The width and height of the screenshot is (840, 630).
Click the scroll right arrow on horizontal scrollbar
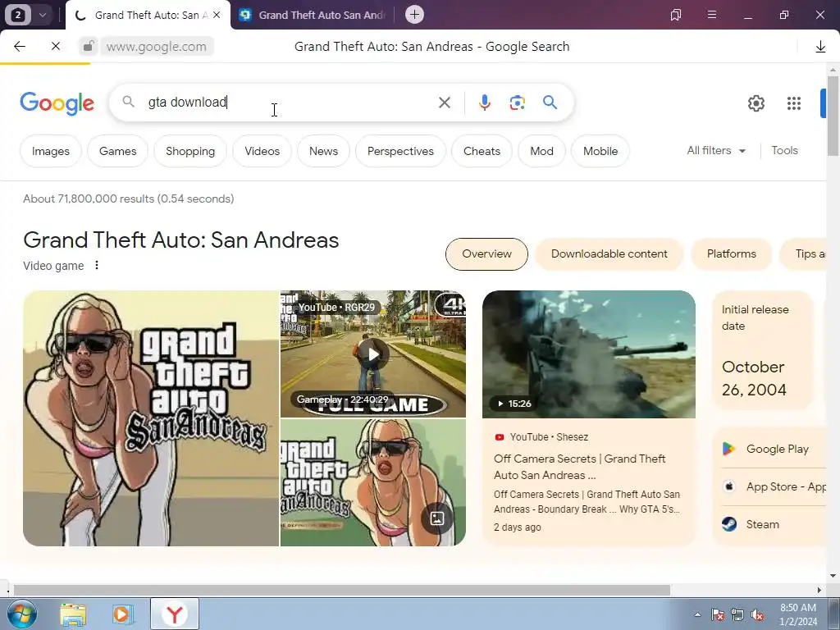click(819, 590)
